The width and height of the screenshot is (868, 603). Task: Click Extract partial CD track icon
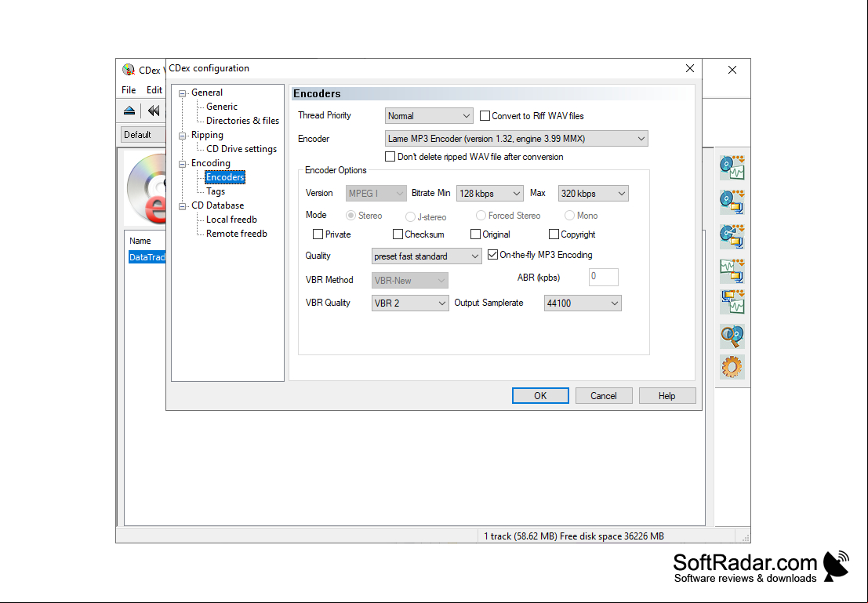click(x=732, y=236)
